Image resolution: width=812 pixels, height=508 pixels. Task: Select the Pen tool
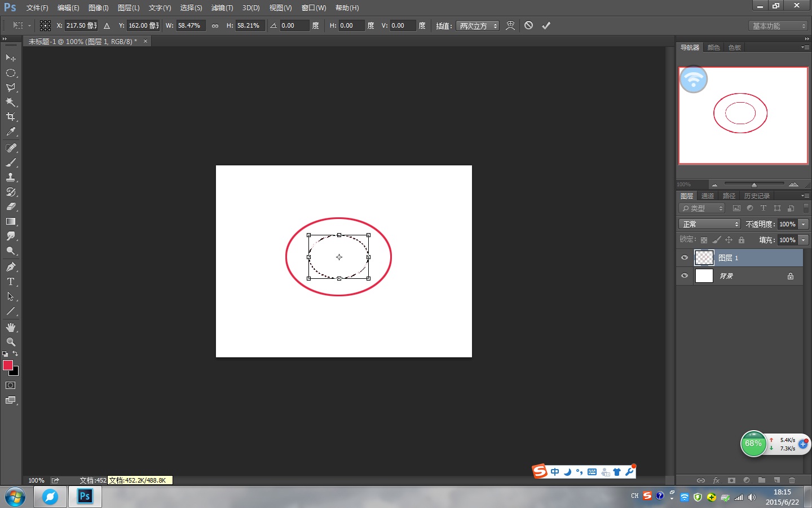(x=11, y=267)
